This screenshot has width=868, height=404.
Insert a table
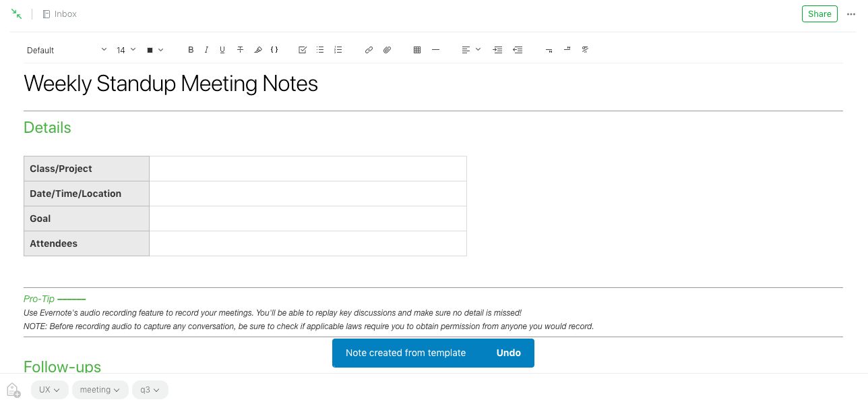417,50
